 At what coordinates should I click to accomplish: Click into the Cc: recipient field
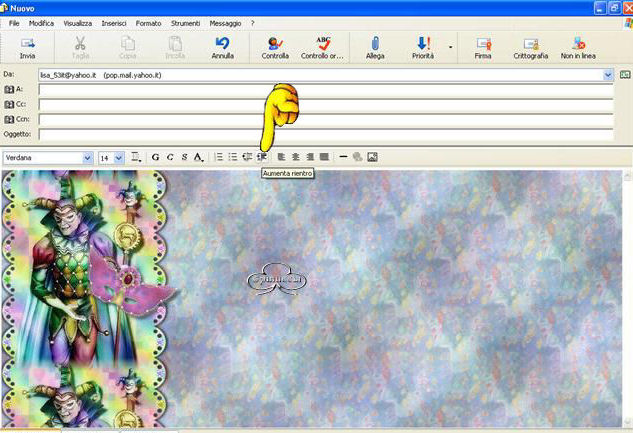(x=326, y=105)
